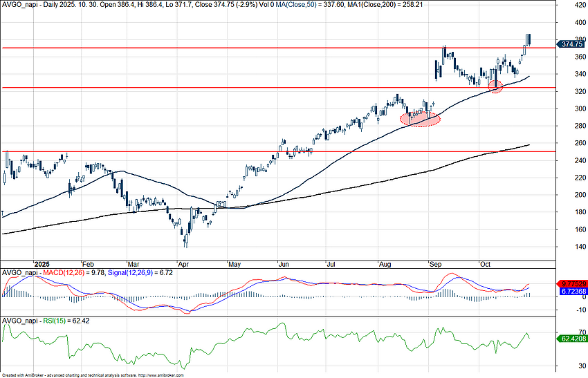The width and height of the screenshot is (588, 378).
Task: Click the Apr month label on time axis
Action: coord(184,264)
